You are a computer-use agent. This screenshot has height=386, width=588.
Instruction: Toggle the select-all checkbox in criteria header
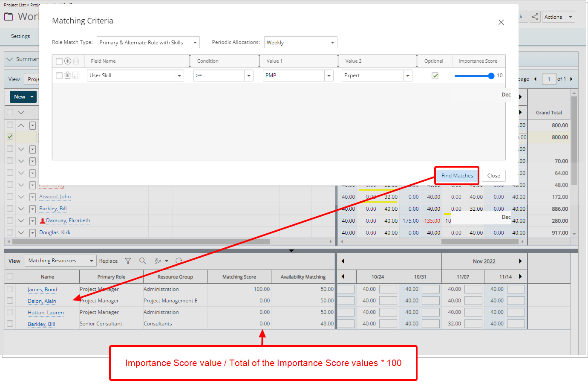[x=59, y=61]
